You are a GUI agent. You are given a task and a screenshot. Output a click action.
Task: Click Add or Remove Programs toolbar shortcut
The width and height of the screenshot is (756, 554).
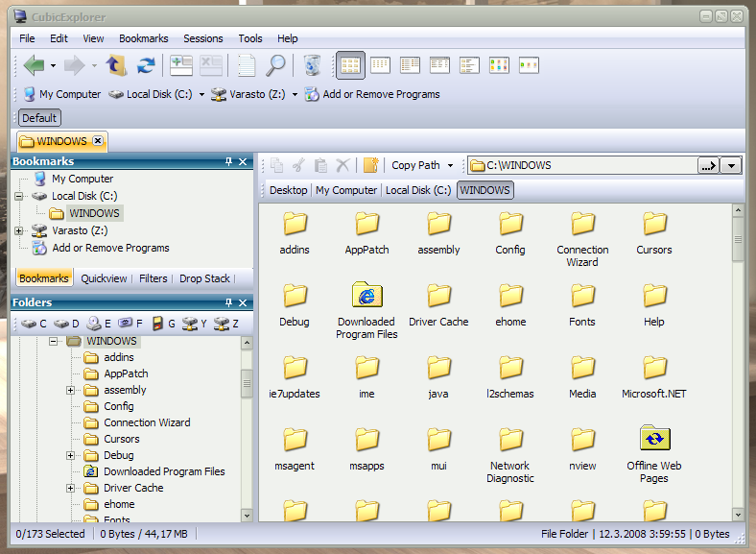click(x=372, y=94)
